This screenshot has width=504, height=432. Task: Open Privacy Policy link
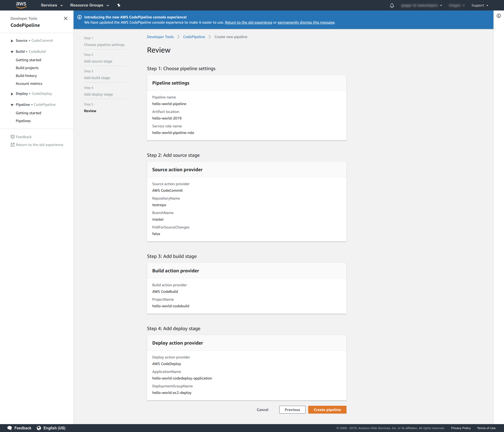coord(461,428)
